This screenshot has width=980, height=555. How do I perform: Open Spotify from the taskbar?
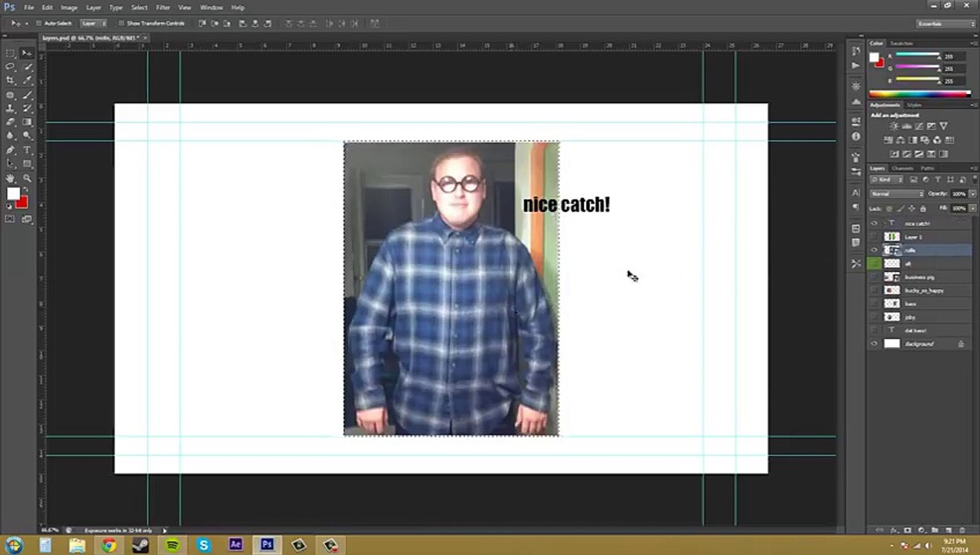173,545
